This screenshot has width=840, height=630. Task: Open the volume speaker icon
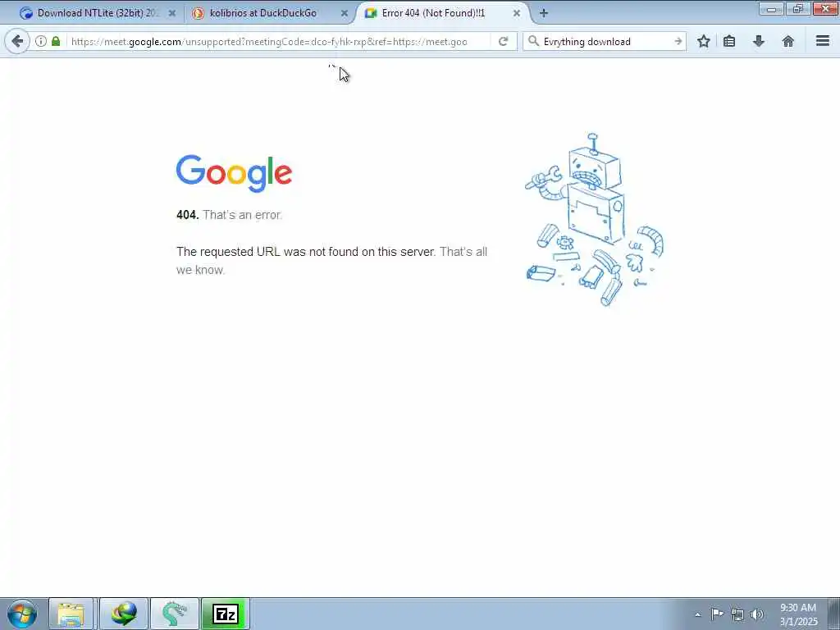[x=756, y=614]
